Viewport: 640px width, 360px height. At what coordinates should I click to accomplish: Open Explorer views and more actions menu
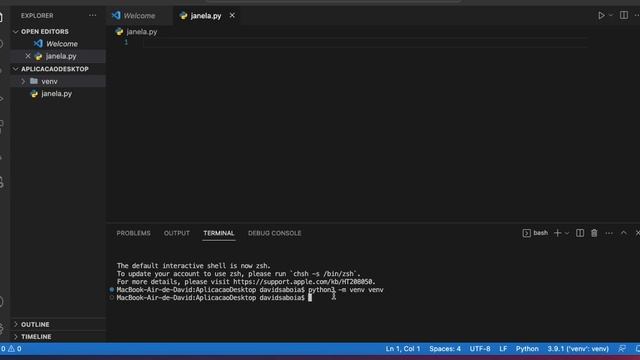pyautogui.click(x=93, y=16)
